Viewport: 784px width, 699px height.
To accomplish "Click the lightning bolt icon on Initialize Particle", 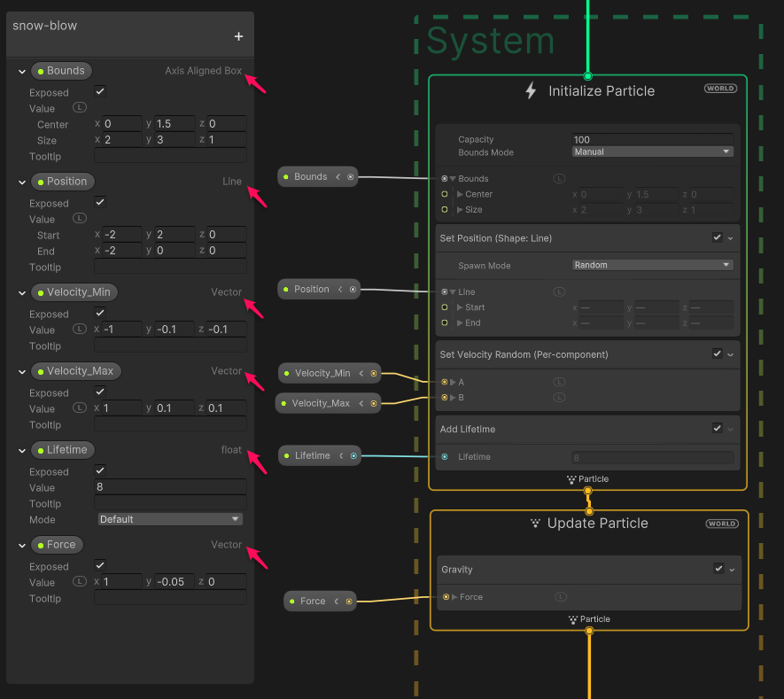I will coord(529,89).
